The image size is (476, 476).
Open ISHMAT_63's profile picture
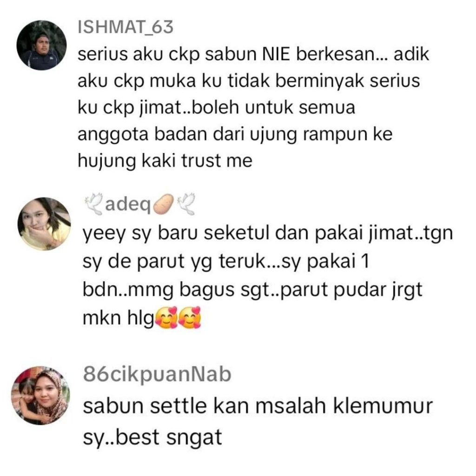[x=41, y=45]
